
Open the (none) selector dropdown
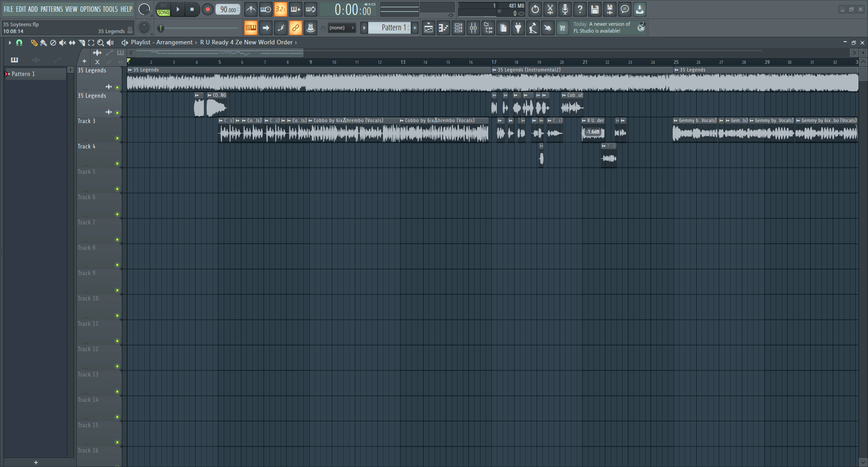[341, 28]
